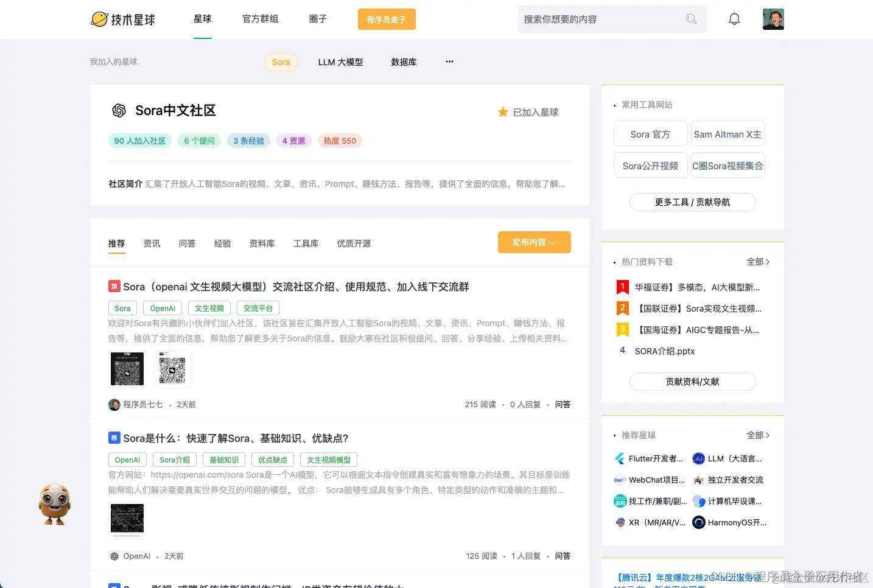Image resolution: width=873 pixels, height=588 pixels.
Task: Expand 全部 in 热门资料下载
Action: click(x=759, y=262)
